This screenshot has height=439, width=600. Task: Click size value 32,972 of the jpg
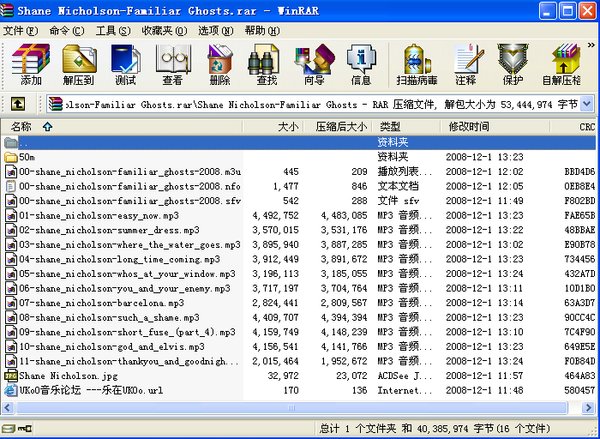point(283,376)
